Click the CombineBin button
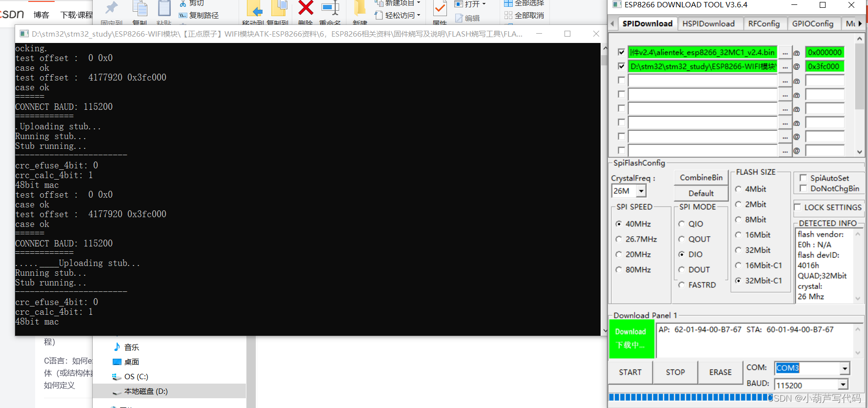 point(701,178)
